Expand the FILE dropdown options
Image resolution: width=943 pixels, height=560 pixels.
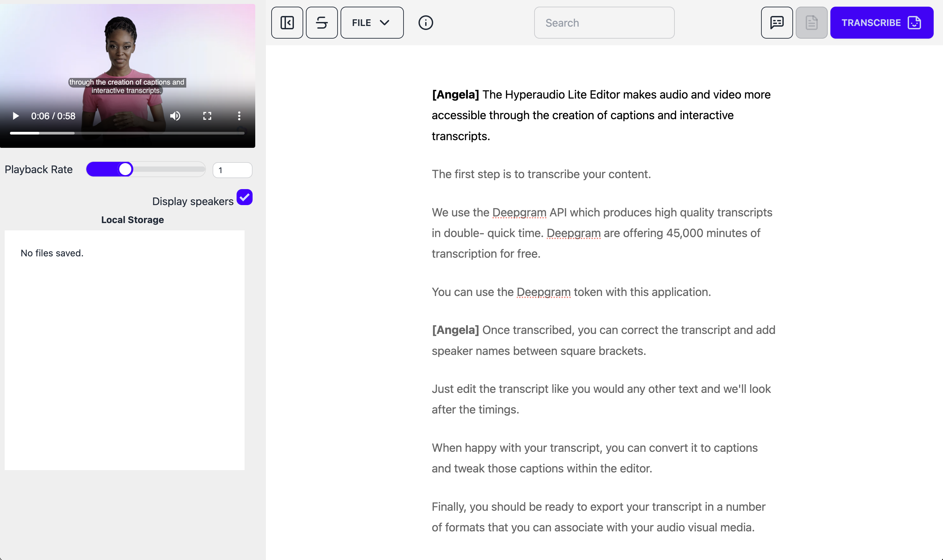pos(370,22)
